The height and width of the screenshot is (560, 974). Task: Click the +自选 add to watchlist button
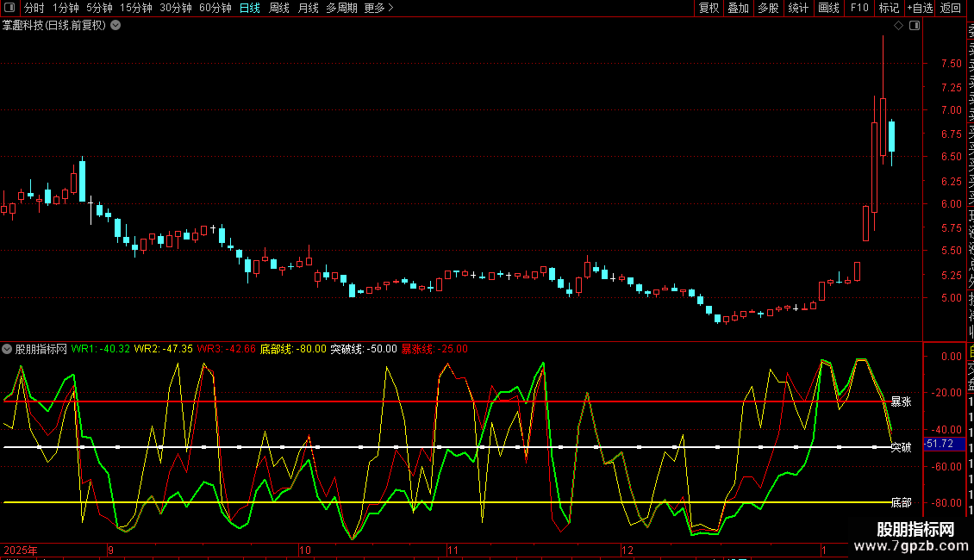[x=920, y=8]
